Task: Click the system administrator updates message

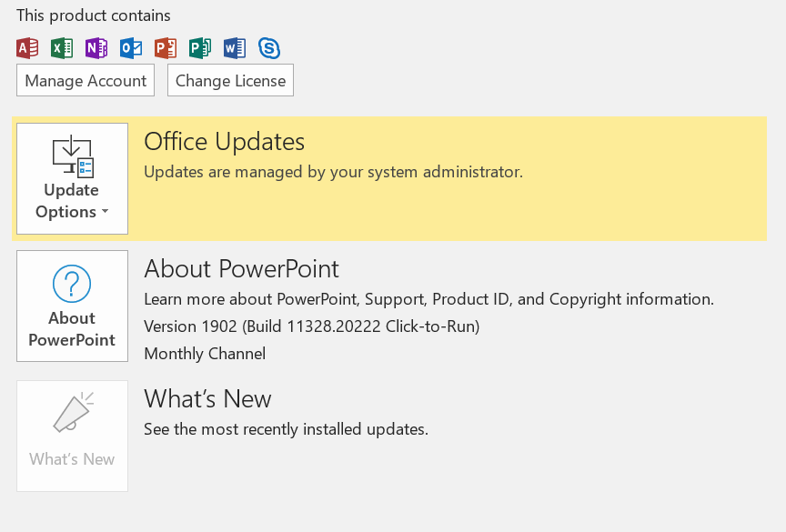Action: pos(333,171)
